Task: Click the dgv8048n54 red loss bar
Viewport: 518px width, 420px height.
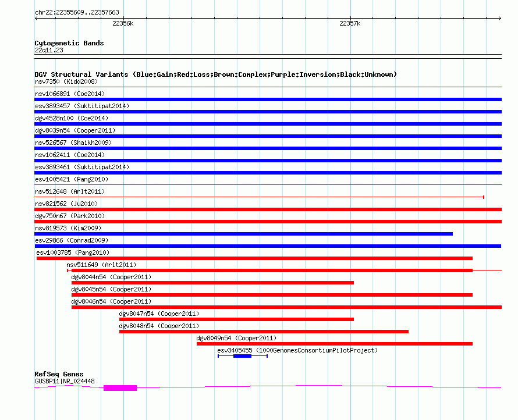Action: (264, 332)
